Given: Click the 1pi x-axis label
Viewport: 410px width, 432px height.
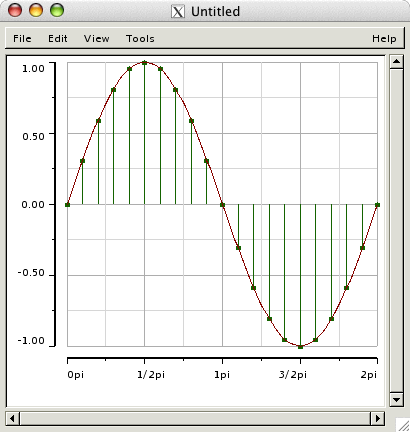Looking at the screenshot, I should 222,375.
